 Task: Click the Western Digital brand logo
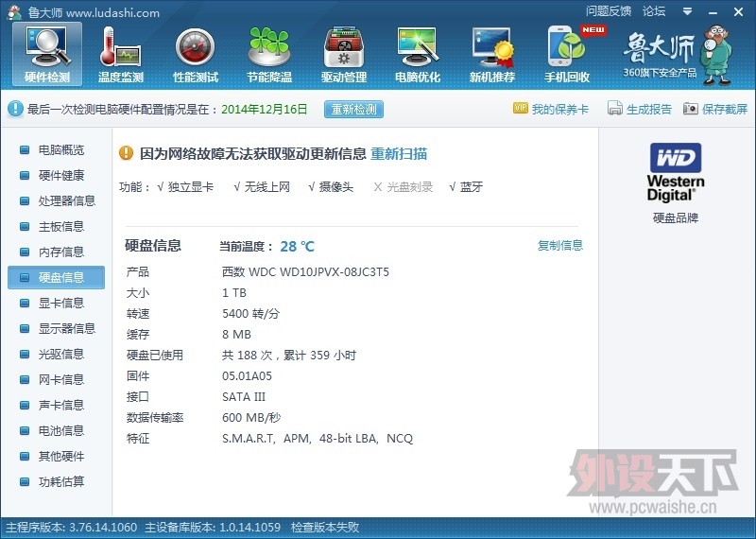pos(676,172)
